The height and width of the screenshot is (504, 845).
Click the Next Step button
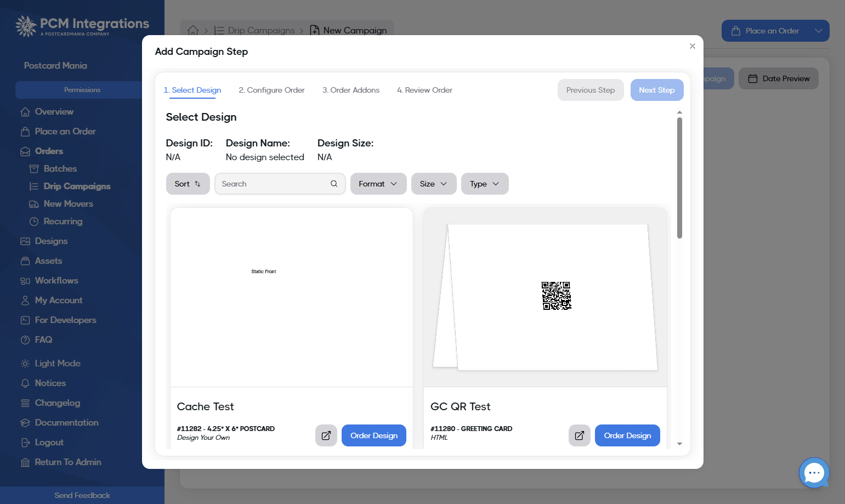pyautogui.click(x=657, y=90)
